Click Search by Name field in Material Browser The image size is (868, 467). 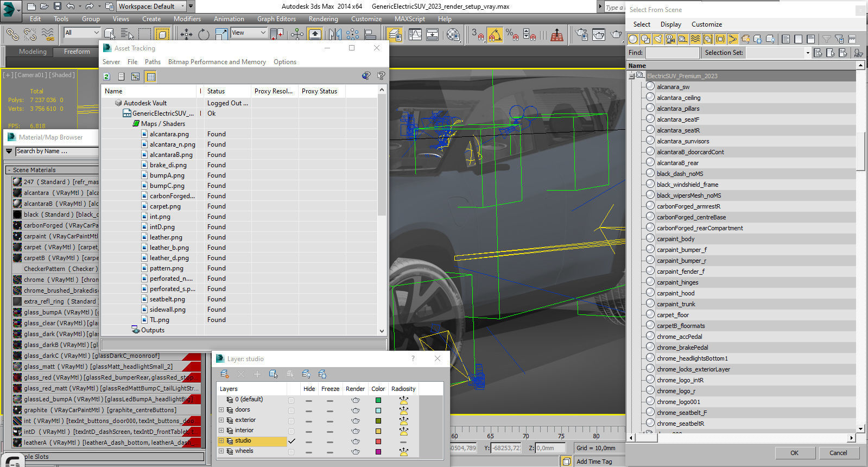click(x=57, y=152)
